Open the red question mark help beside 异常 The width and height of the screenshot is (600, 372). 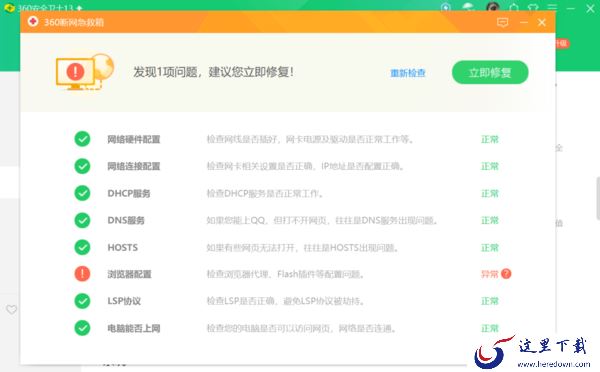coord(506,274)
